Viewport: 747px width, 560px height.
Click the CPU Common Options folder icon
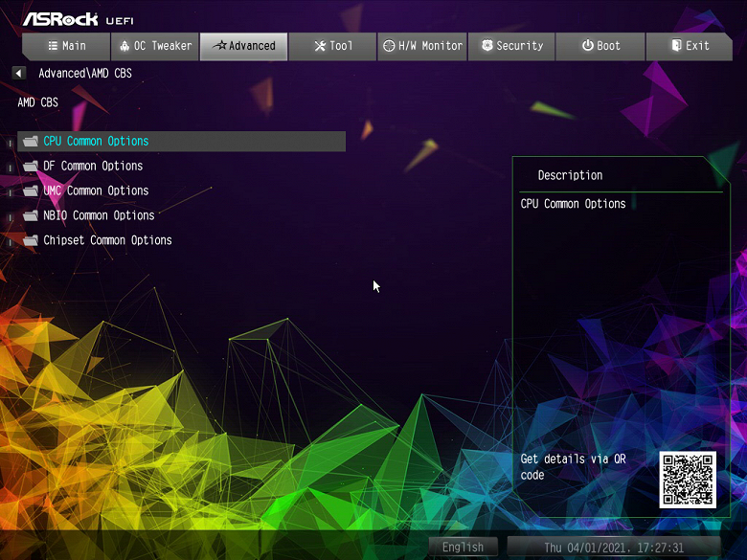click(x=31, y=142)
